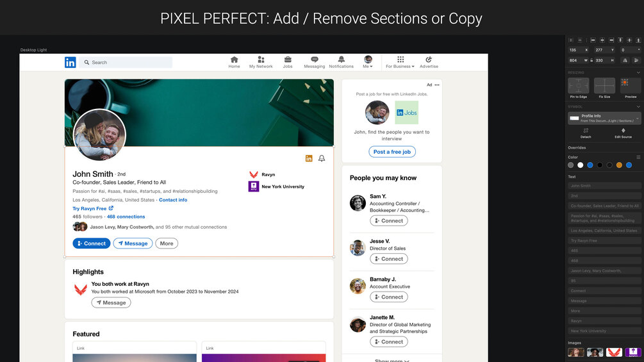Viewport: 644px width, 362px height.
Task: Select the orange color override swatch
Action: (x=619, y=165)
